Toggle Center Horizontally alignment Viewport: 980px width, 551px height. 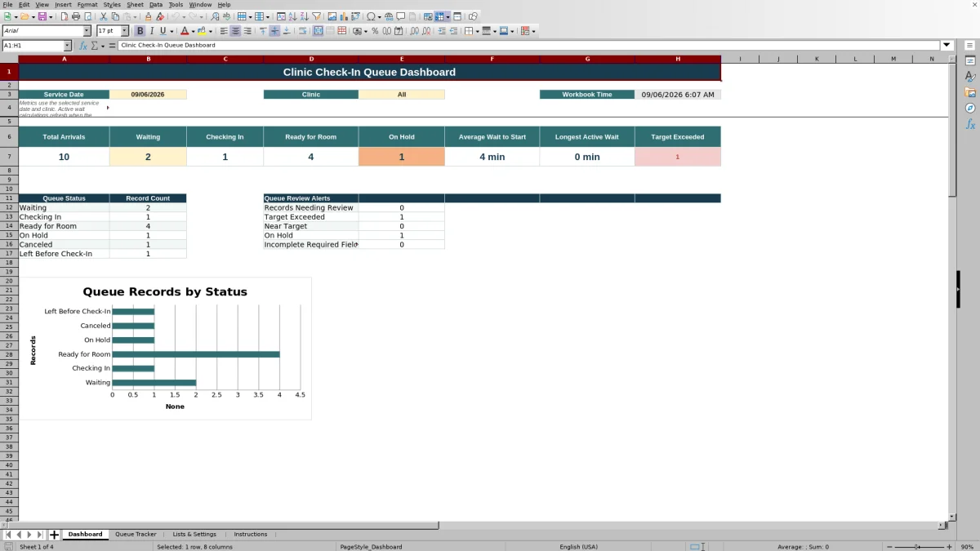235,31
